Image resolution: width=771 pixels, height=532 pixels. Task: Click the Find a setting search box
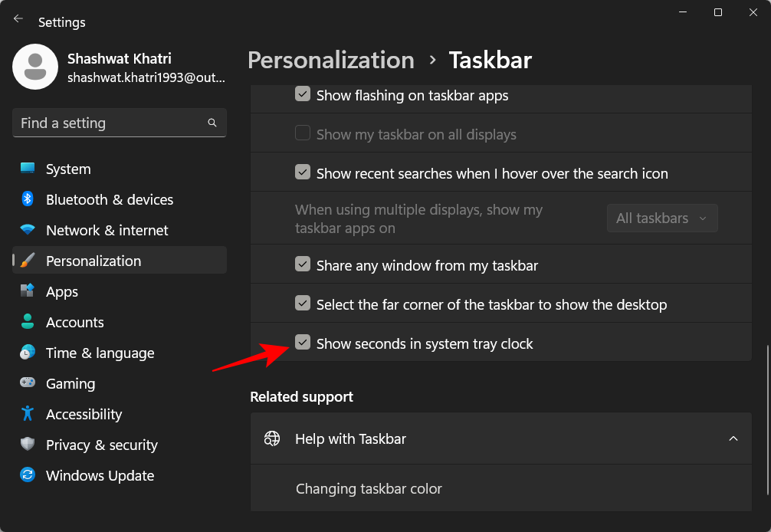click(119, 123)
